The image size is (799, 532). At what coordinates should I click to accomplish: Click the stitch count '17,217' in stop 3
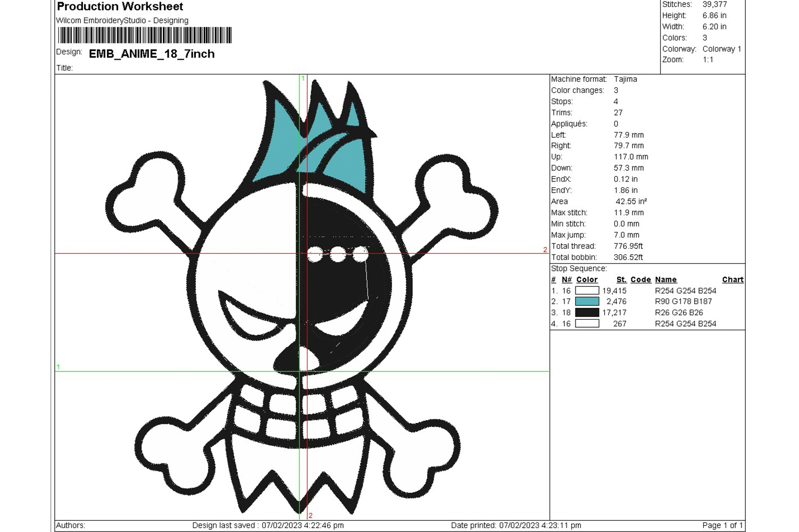(x=614, y=313)
